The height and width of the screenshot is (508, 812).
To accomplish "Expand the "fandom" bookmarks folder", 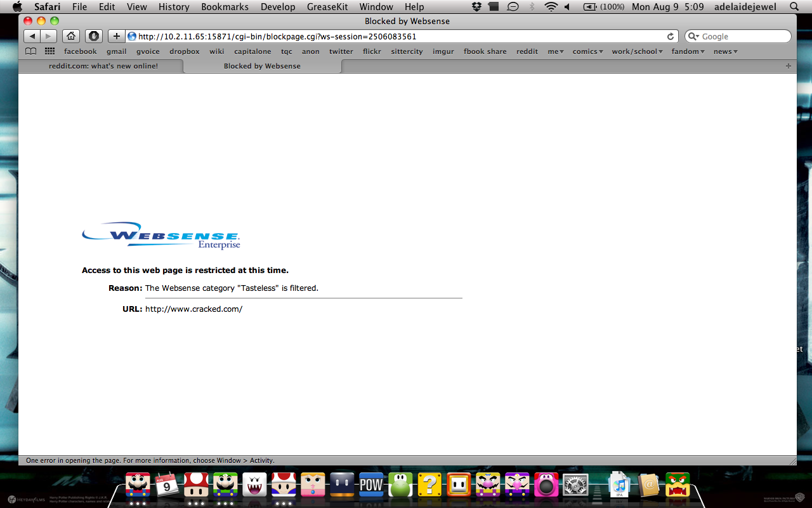I will coord(688,51).
